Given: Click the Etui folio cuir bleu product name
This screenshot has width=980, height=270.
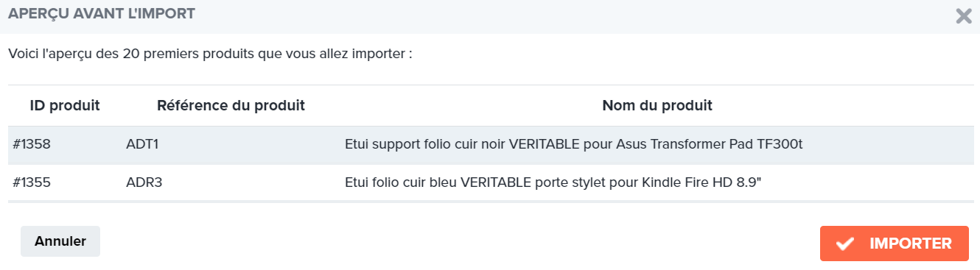Looking at the screenshot, I should (553, 182).
